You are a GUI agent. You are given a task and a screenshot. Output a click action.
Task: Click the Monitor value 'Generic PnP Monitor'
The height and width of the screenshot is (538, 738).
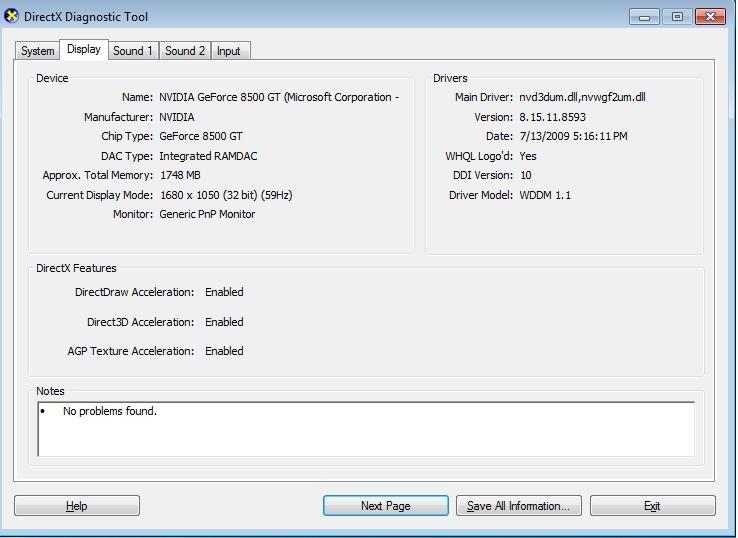click(x=207, y=214)
